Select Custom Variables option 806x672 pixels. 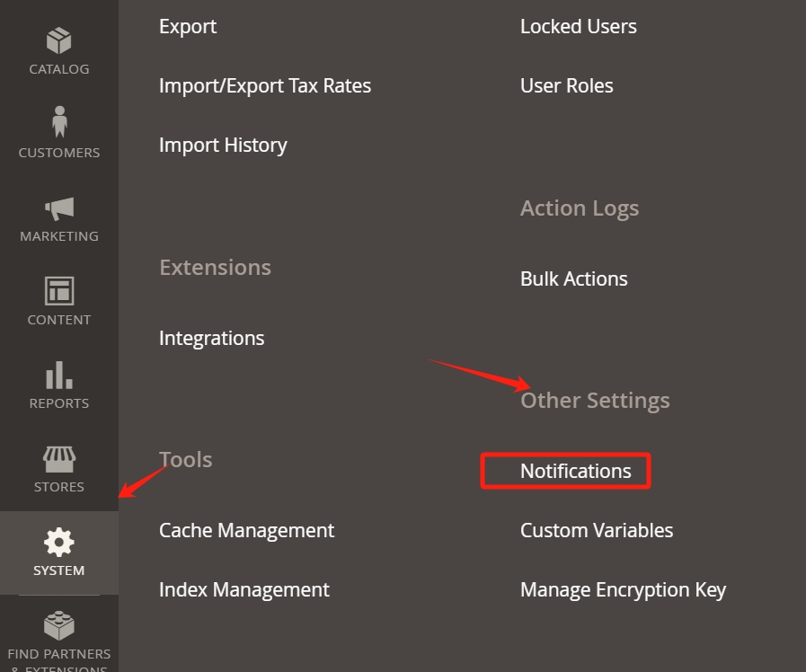point(597,530)
